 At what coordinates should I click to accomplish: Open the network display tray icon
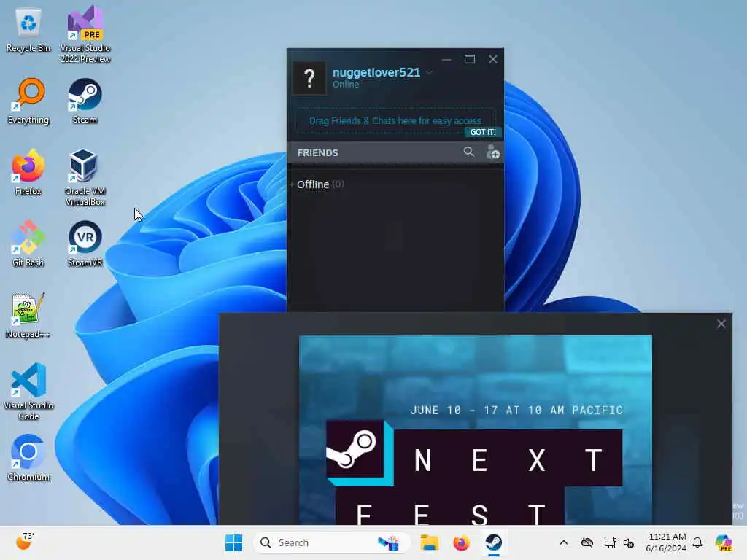pyautogui.click(x=610, y=542)
